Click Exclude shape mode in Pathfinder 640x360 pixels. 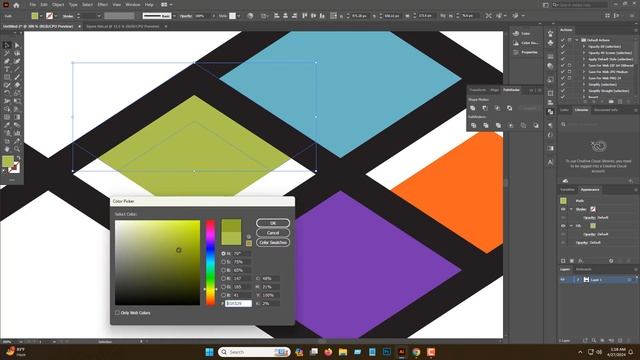509,108
